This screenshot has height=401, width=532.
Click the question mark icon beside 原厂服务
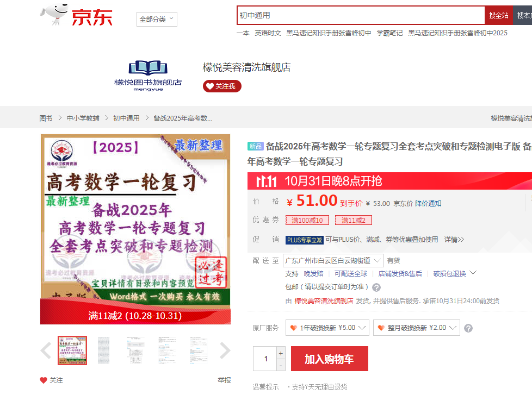(x=468, y=328)
